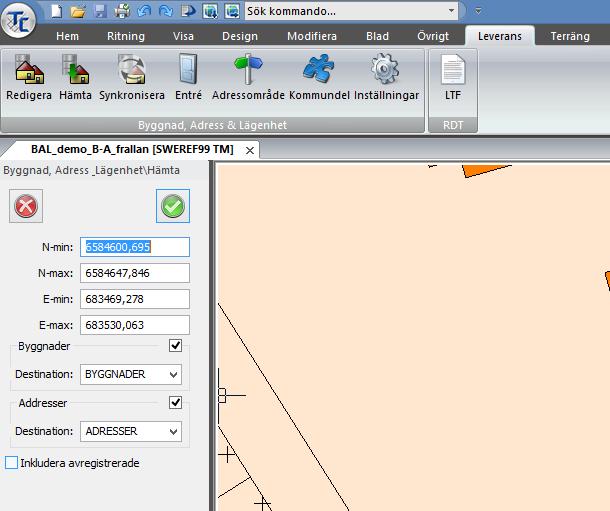Start the Synkronisera tool
The image size is (610, 511).
click(132, 77)
